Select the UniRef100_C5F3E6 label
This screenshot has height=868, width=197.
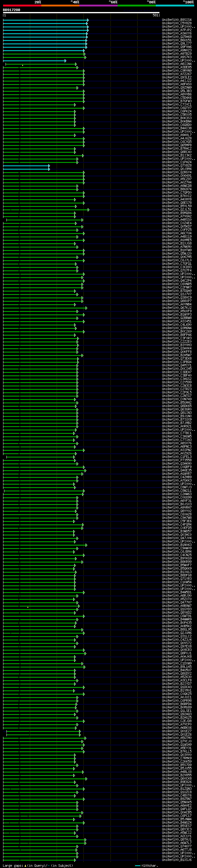[177, 521]
